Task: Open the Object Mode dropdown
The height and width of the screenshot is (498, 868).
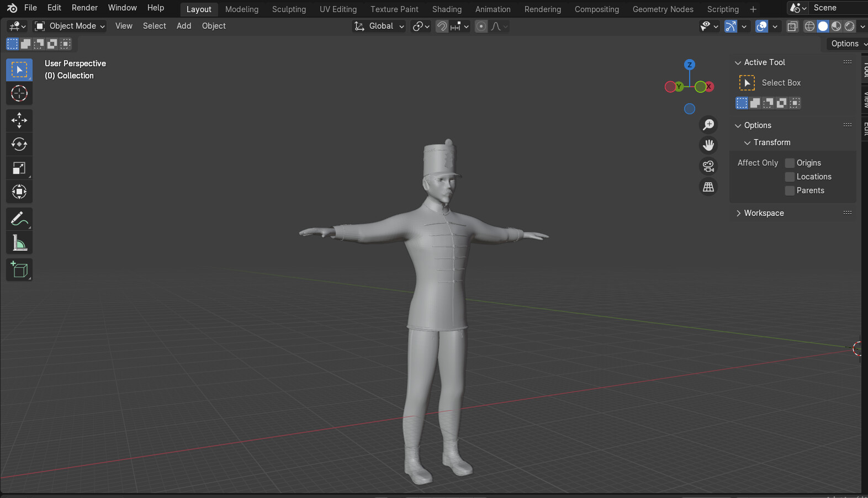Action: tap(70, 26)
